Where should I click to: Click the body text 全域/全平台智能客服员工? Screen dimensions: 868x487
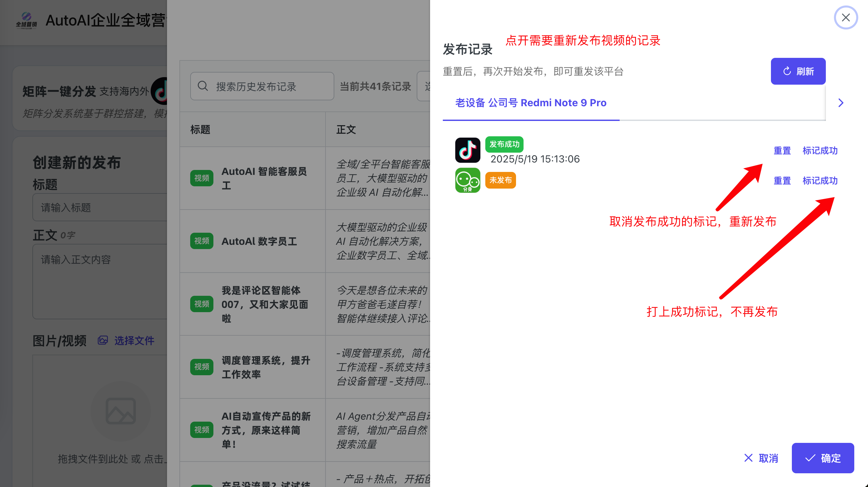coord(383,178)
